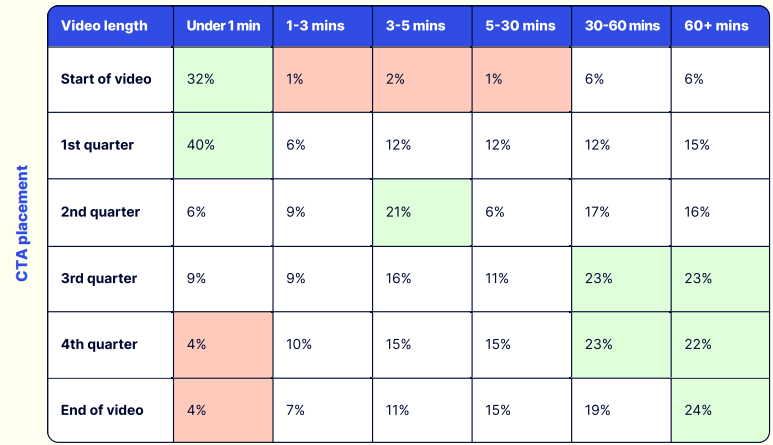This screenshot has width=773, height=445.
Task: Click the 19% cell in End of video row
Action: (620, 410)
